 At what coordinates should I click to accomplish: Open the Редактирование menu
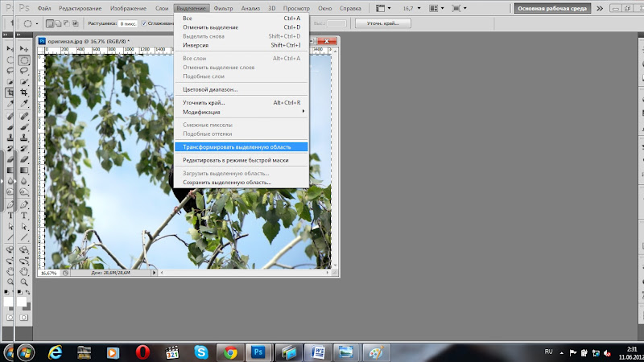click(80, 8)
